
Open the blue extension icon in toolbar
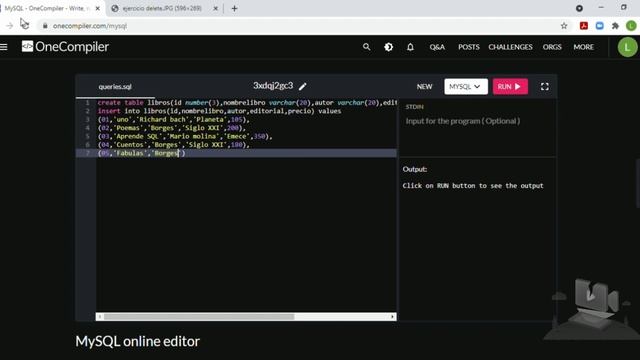click(600, 26)
